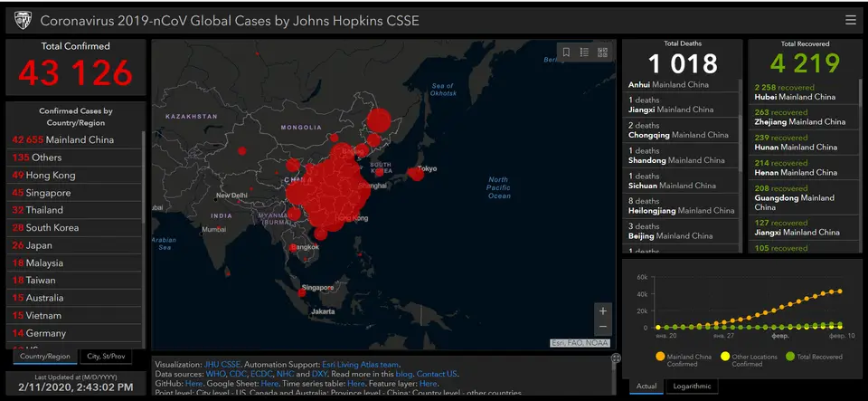
Task: Select Hong Kong in country list
Action: click(74, 175)
